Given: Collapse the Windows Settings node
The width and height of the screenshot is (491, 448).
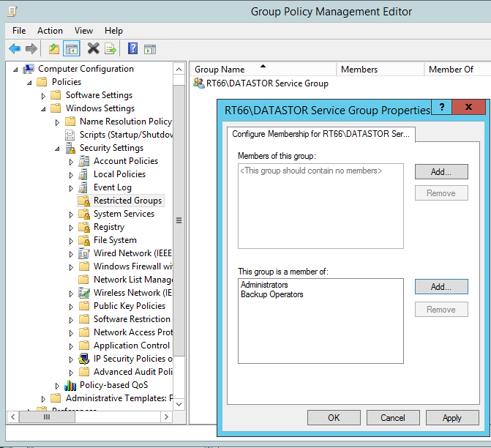Looking at the screenshot, I should [43, 109].
